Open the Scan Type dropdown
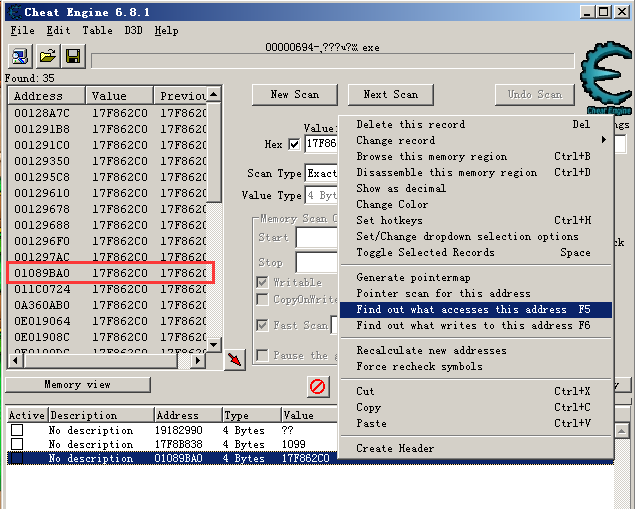635x509 pixels. point(321,173)
